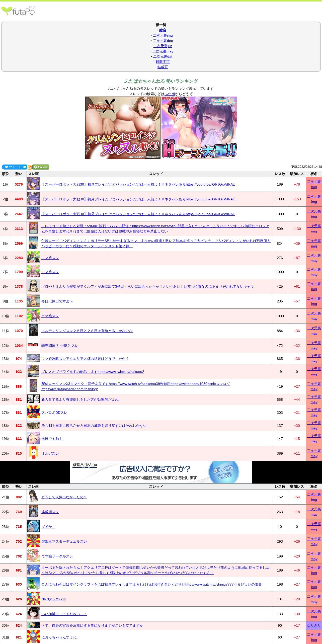Follow the ふたポ link in the description
Screen dimensions: 322x644
[170, 94]
